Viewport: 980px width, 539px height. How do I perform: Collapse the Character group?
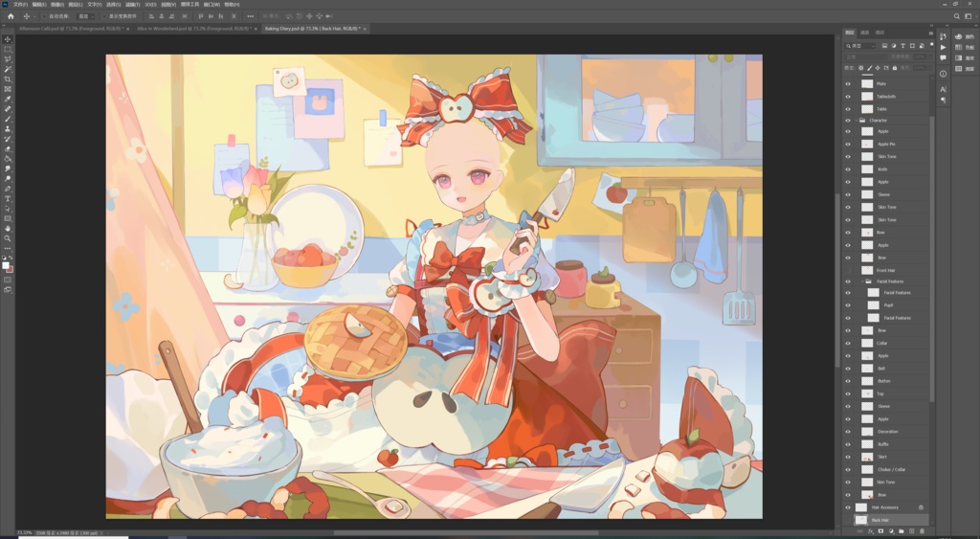click(857, 120)
